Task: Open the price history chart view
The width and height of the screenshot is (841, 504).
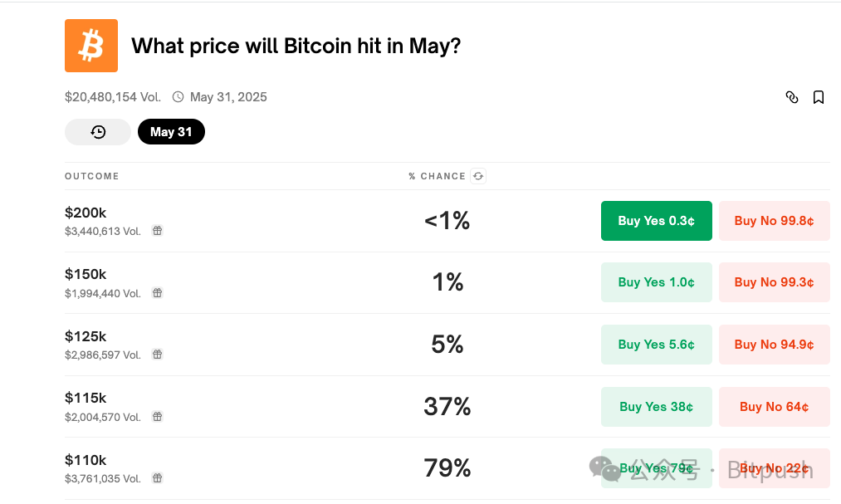Action: [97, 131]
